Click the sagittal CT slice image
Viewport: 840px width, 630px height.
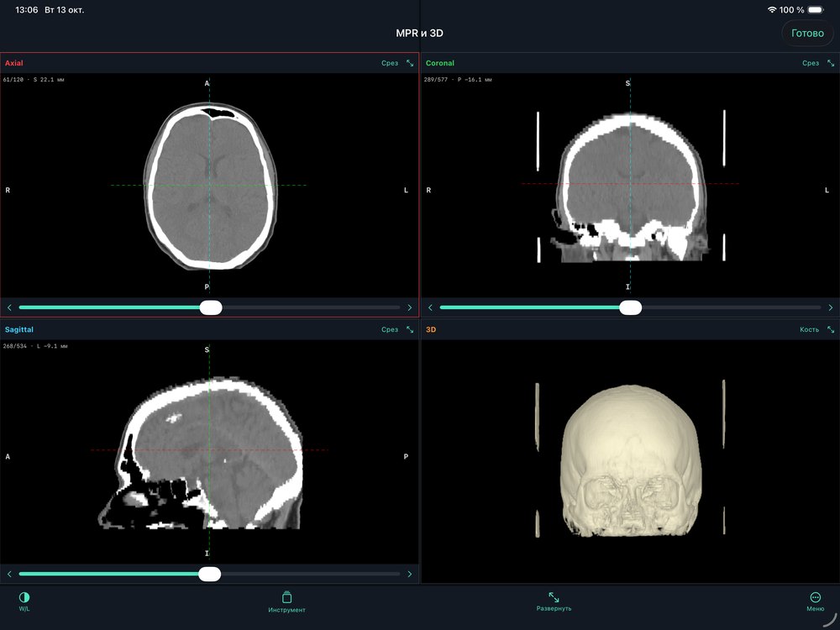201,454
